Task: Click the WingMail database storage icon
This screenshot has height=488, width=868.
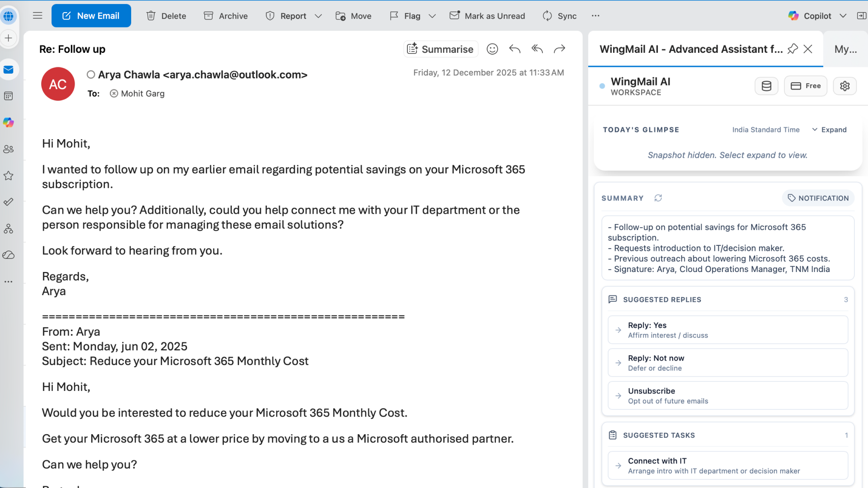Action: point(766,86)
